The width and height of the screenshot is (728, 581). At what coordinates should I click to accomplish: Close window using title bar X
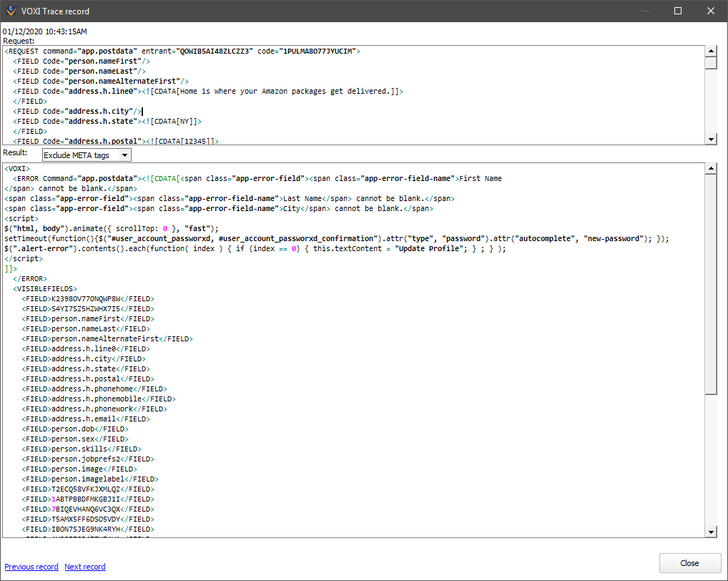(x=711, y=11)
